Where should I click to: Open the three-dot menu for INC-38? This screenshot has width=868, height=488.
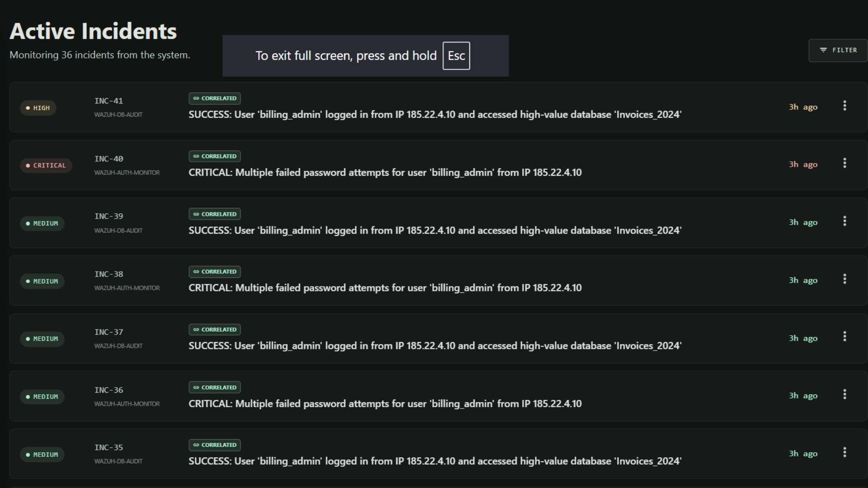pos(844,279)
